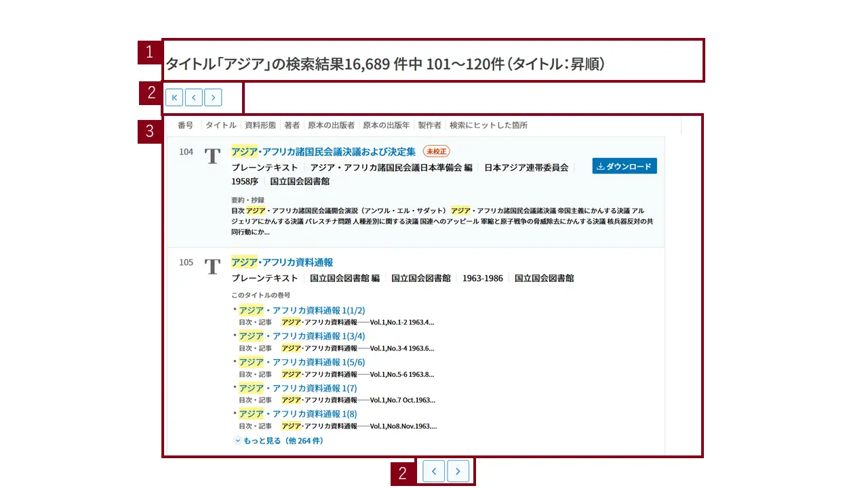Click the このタイトルの巻号 label
868x488 pixels.
pyautogui.click(x=261, y=296)
